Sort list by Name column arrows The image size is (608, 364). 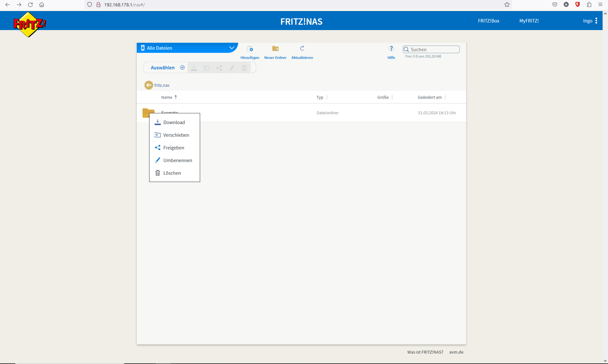[176, 97]
